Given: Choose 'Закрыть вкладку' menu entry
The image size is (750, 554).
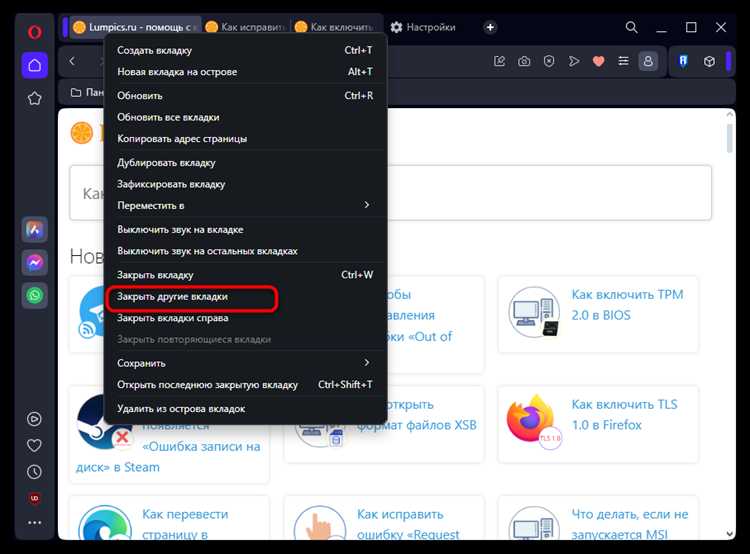Looking at the screenshot, I should (x=245, y=275).
